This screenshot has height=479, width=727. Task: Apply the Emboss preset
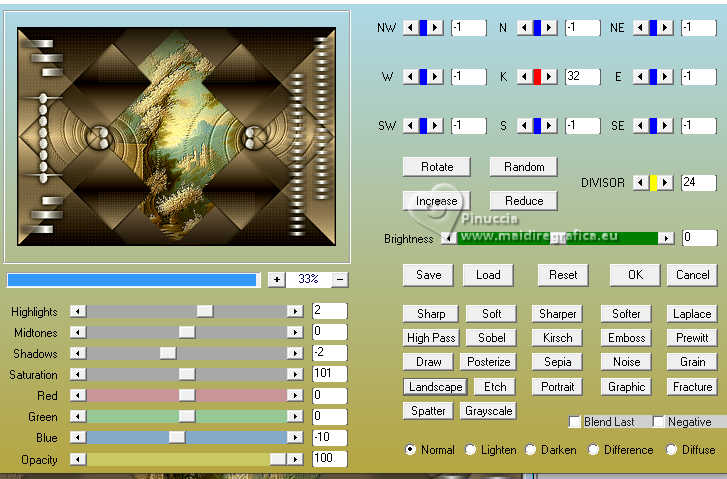tap(626, 338)
